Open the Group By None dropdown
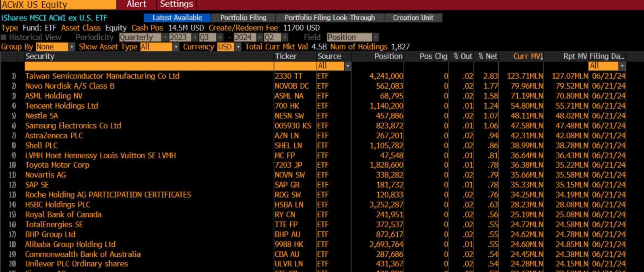The height and width of the screenshot is (272, 644). pyautogui.click(x=55, y=47)
